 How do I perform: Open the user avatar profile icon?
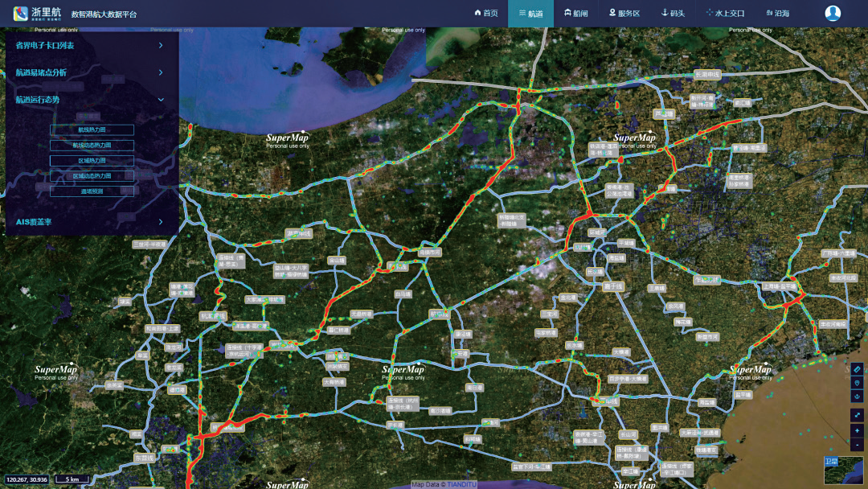point(833,14)
